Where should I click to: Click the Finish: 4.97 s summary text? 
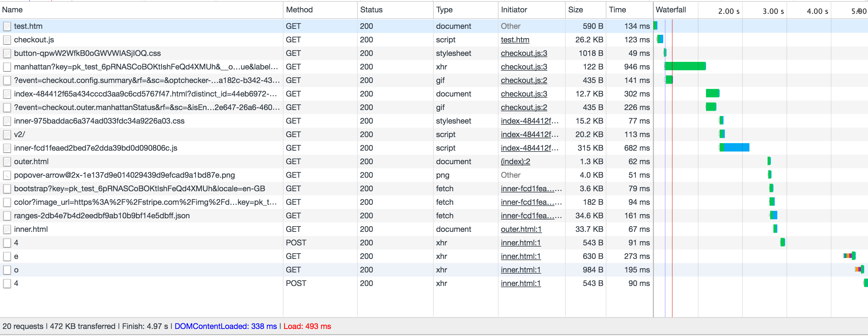(x=145, y=326)
